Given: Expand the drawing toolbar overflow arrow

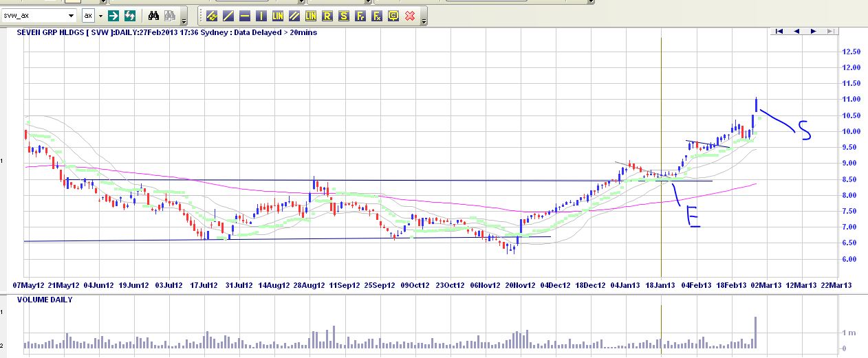Looking at the screenshot, I should [x=424, y=21].
